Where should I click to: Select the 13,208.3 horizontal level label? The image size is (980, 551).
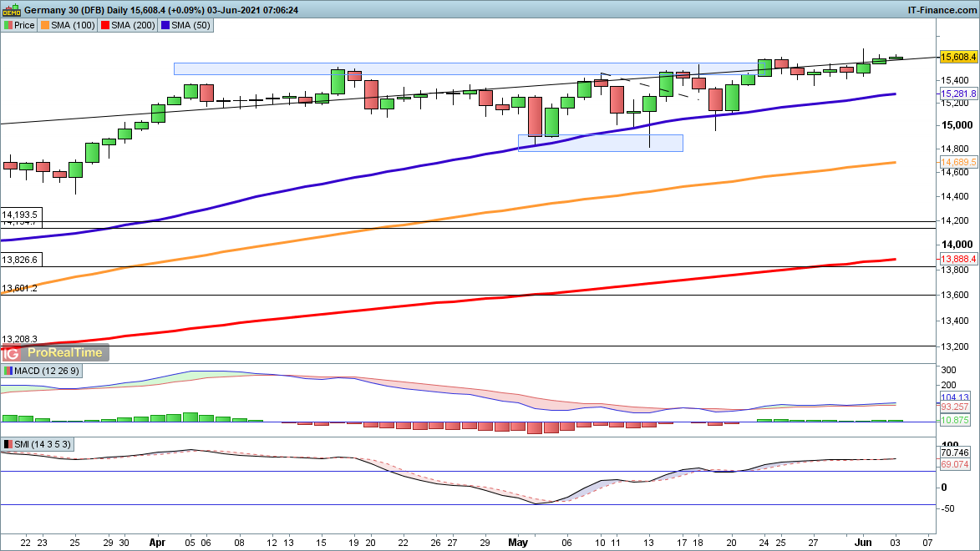pos(20,340)
